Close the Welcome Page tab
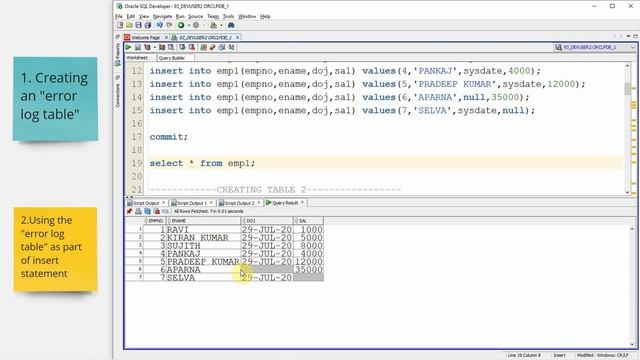 click(166, 38)
